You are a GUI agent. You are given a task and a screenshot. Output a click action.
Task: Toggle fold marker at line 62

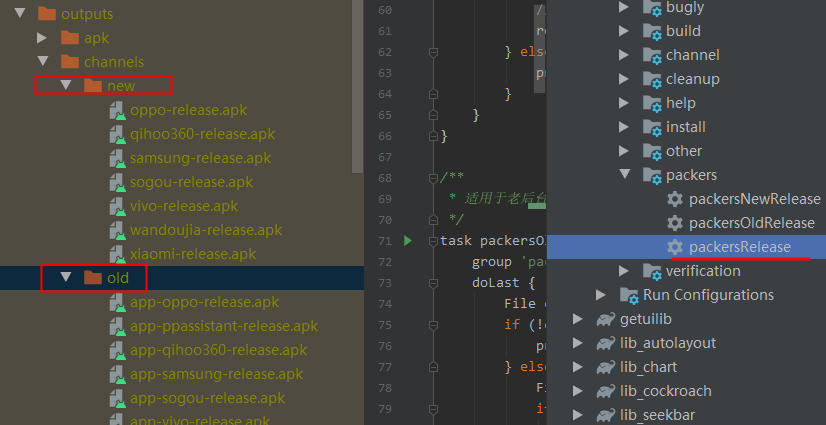(434, 52)
